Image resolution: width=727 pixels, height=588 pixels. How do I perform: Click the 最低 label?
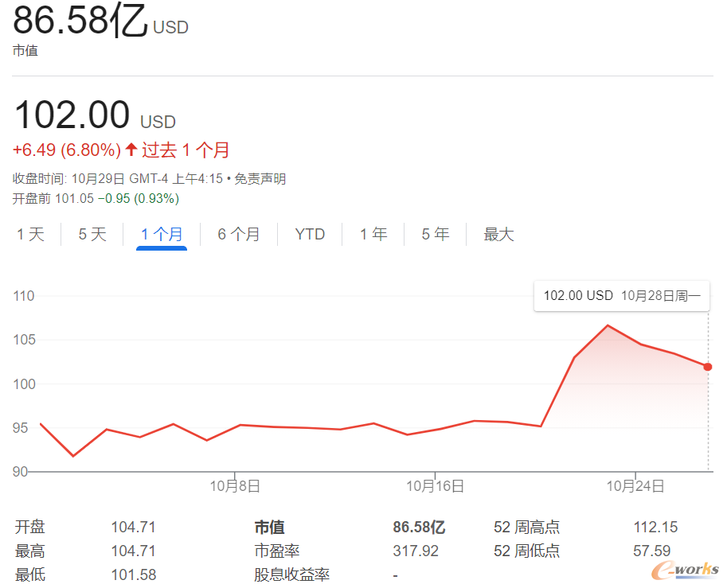click(x=30, y=575)
